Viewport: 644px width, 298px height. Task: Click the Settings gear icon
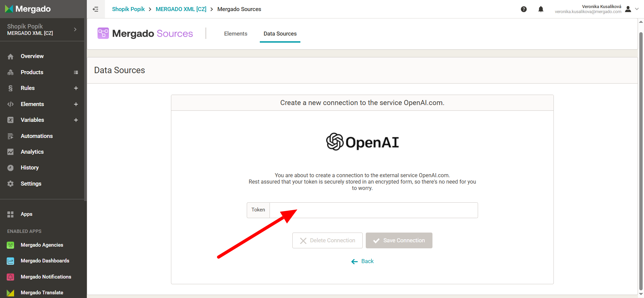coord(10,184)
